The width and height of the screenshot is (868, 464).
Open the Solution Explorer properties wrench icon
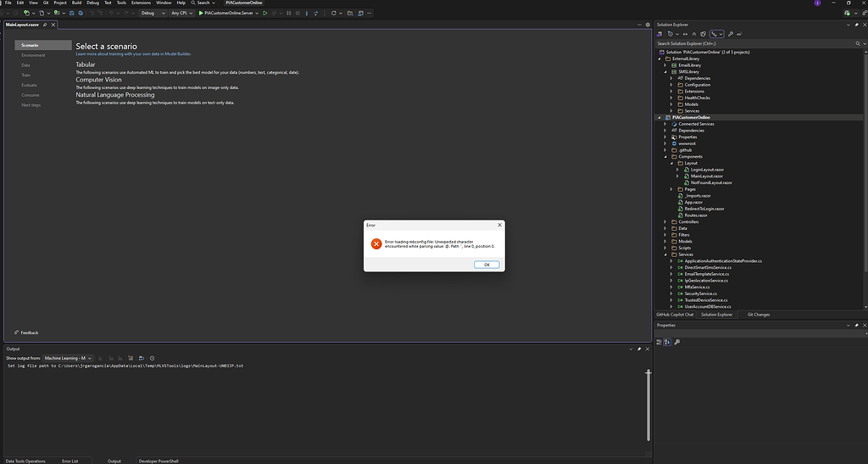(731, 33)
